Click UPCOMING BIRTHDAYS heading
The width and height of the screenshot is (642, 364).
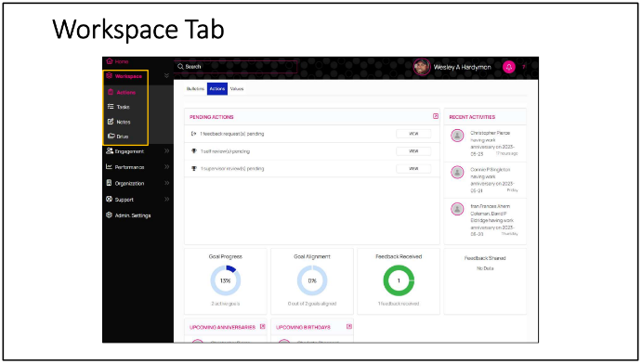pos(303,327)
